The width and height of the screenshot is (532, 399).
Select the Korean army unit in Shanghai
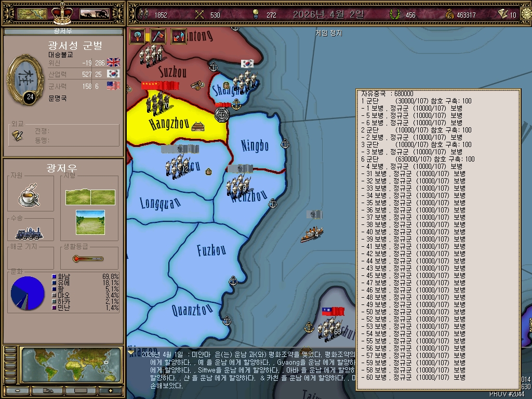(245, 82)
